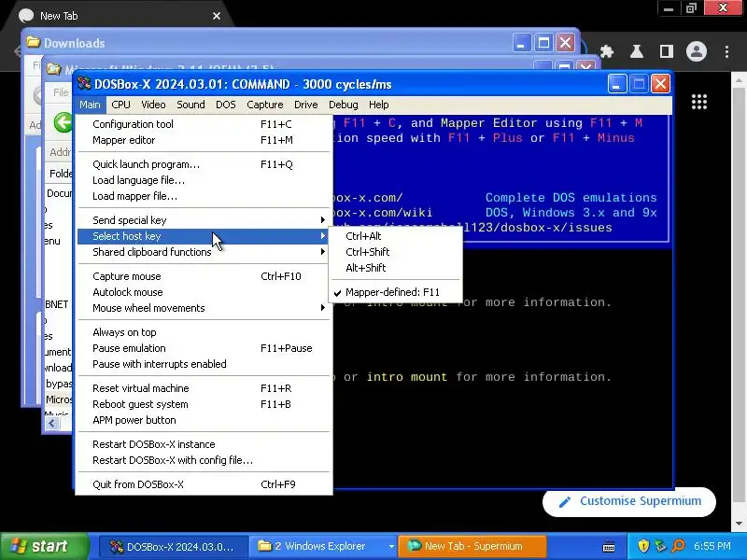Viewport: 747px width, 560px height.
Task: Choose Ctrl+Alt as host key
Action: tap(395, 236)
